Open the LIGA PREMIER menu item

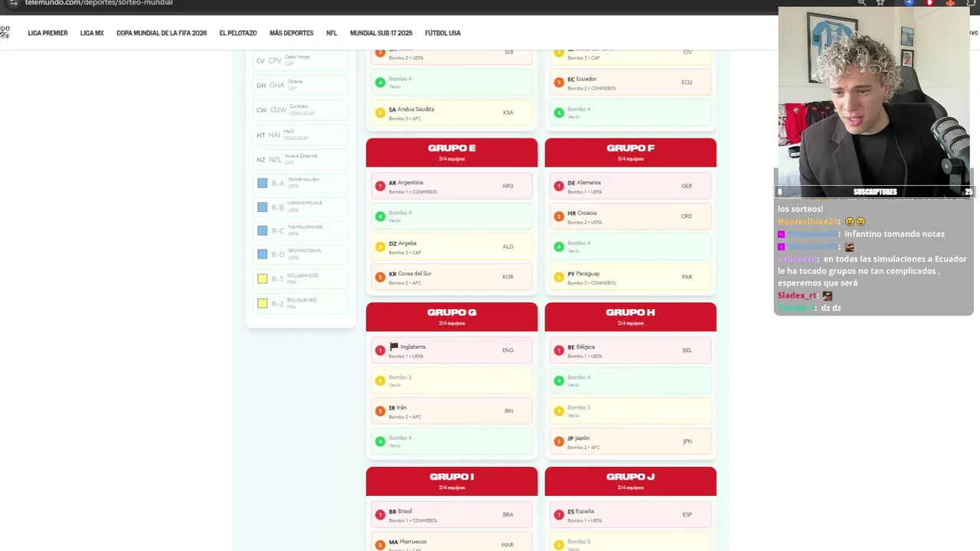click(x=47, y=33)
